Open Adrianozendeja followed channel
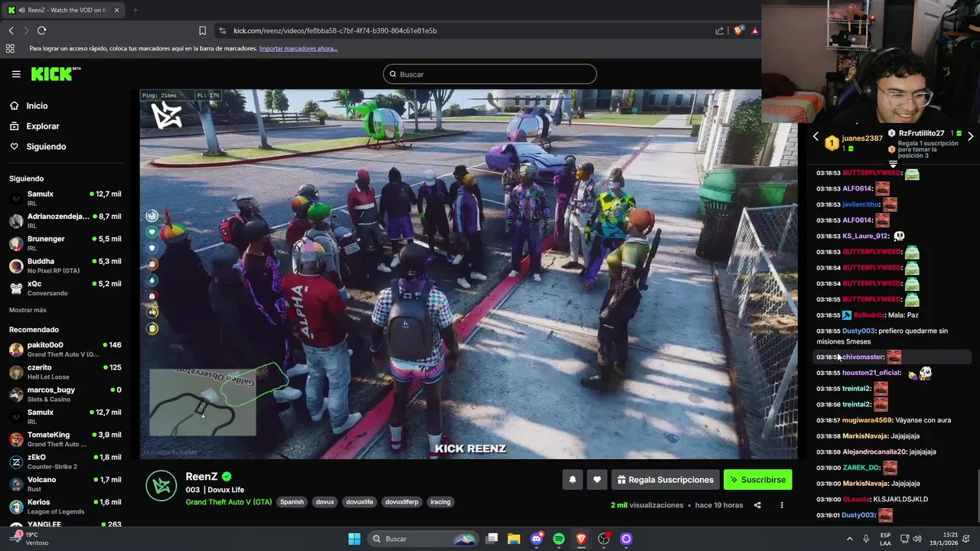 [65, 220]
